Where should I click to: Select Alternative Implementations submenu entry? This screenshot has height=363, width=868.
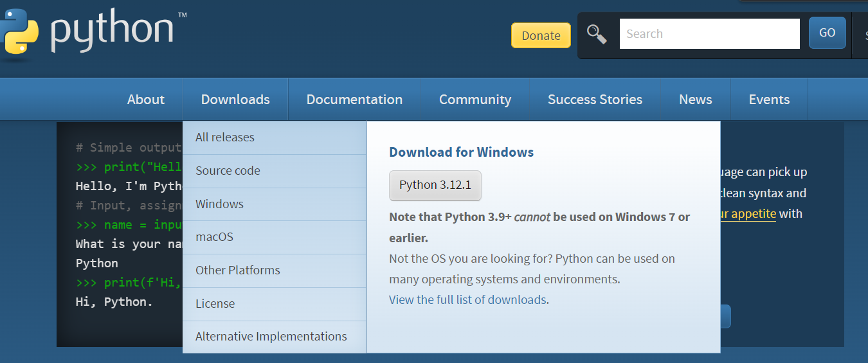pos(275,337)
